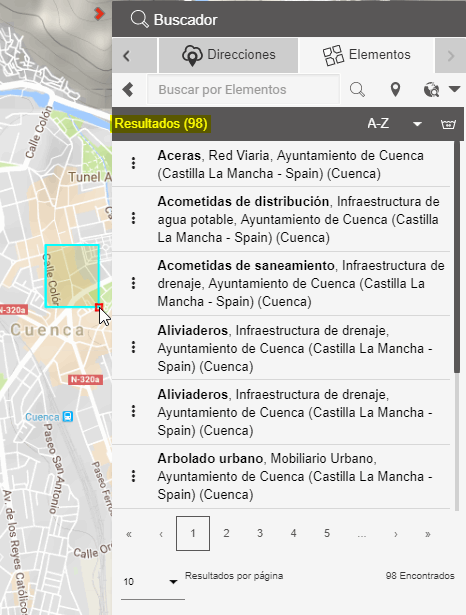Viewport: 466px width, 615px height.
Task: Select the Elementos tab
Action: coord(366,55)
